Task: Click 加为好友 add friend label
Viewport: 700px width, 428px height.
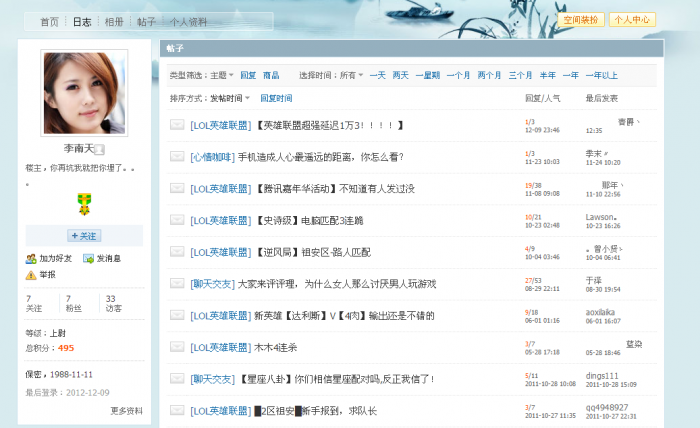Action: click(x=55, y=258)
